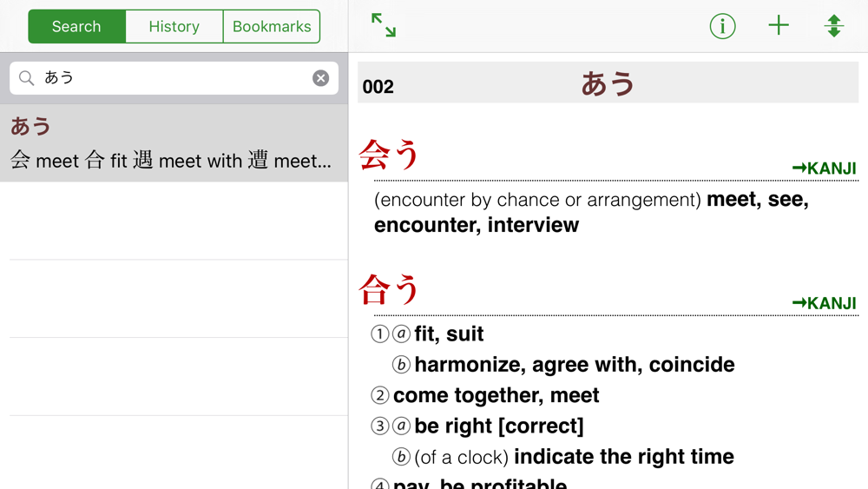Add bookmark with the plus icon
Screen dimensions: 868x489
click(x=779, y=25)
